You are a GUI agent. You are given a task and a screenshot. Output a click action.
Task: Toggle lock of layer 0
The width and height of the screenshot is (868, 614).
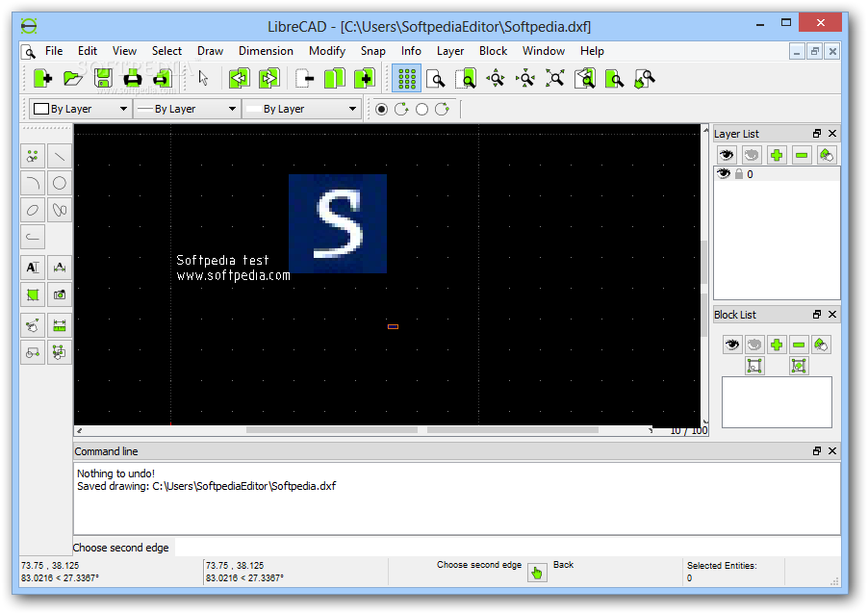tap(738, 174)
